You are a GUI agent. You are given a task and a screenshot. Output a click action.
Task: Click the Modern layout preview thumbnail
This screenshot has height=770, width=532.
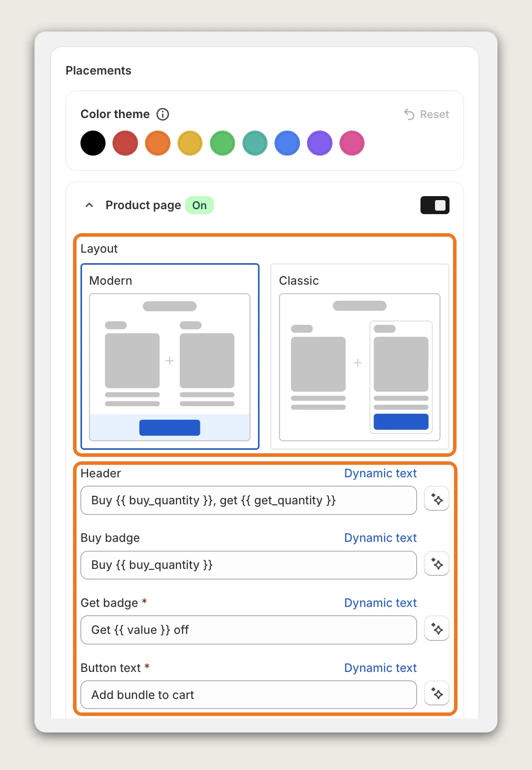point(170,367)
